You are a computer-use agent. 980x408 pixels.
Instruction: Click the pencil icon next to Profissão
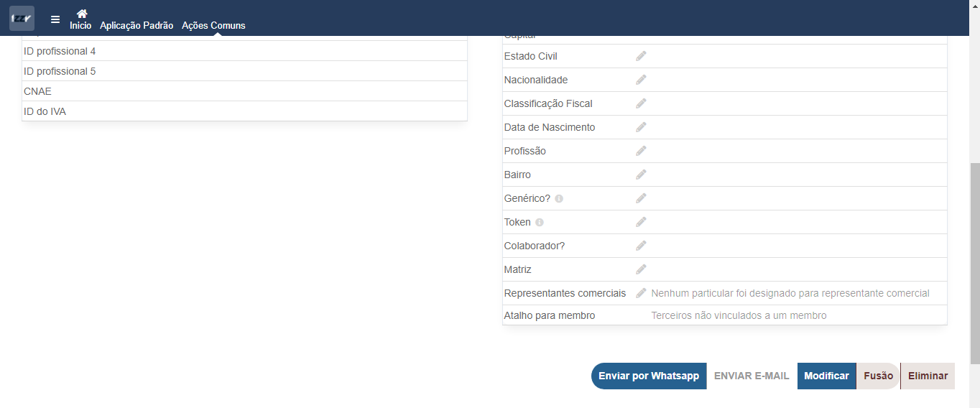[641, 151]
